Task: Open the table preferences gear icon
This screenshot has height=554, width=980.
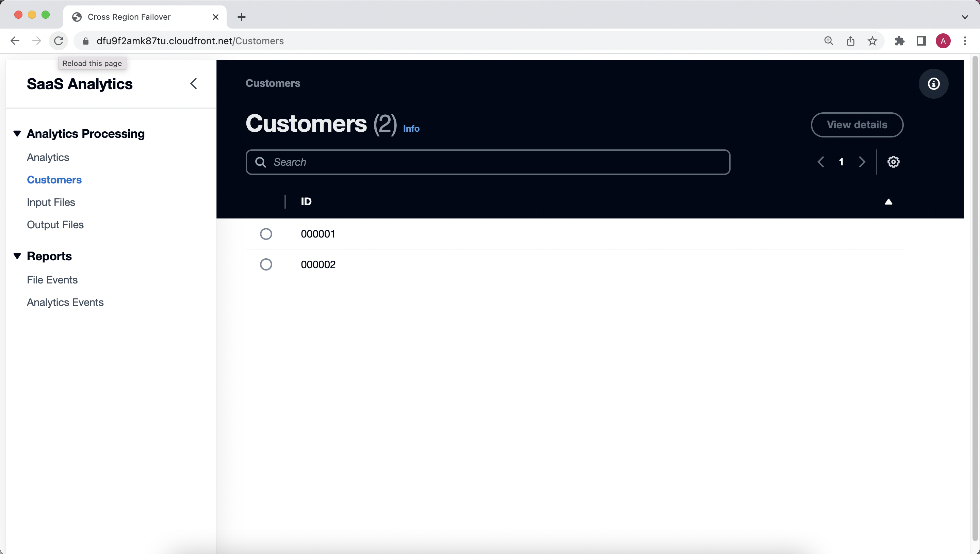Action: [893, 162]
